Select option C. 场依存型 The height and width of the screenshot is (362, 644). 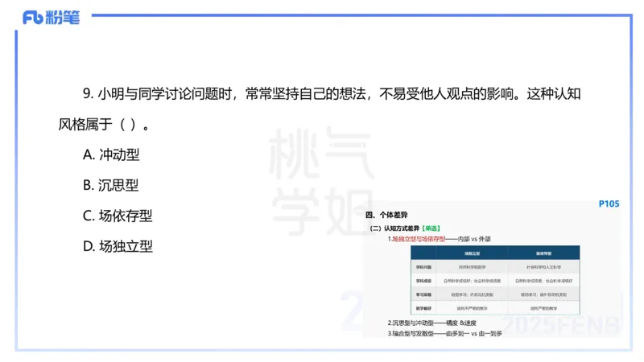coord(118,216)
